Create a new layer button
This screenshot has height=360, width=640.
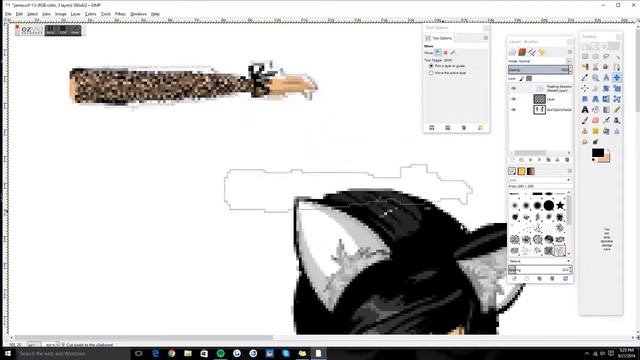[x=513, y=160]
